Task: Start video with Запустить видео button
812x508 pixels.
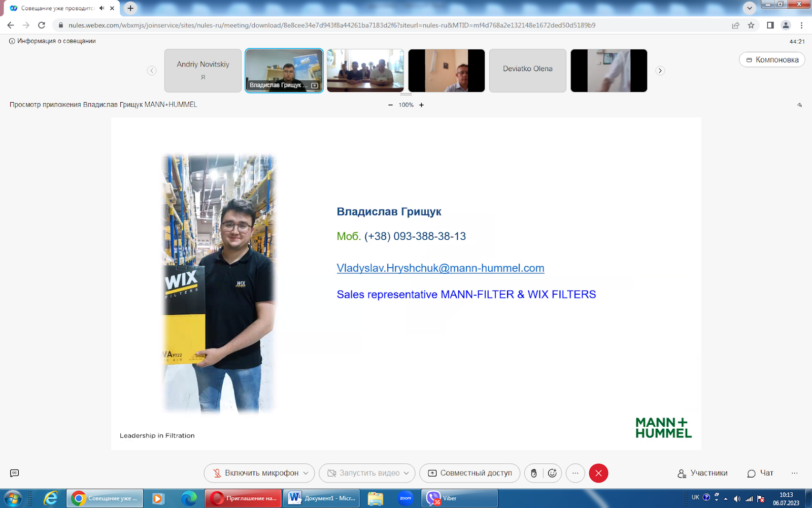Action: click(363, 473)
